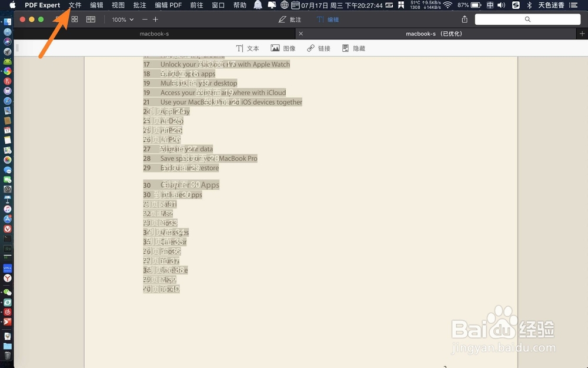This screenshot has height=368, width=588.
Task: Select the 图像 image tool
Action: [283, 48]
